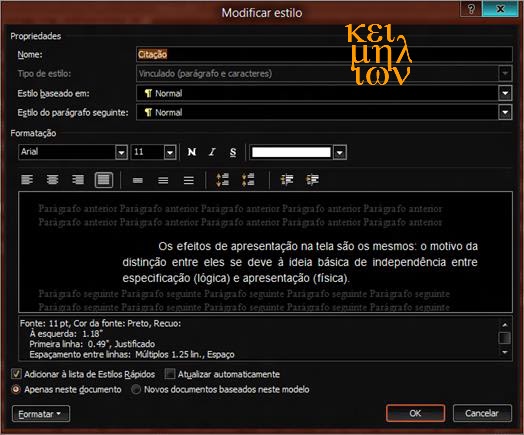This screenshot has height=435, width=524.
Task: Click the Cancelar button
Action: click(482, 413)
